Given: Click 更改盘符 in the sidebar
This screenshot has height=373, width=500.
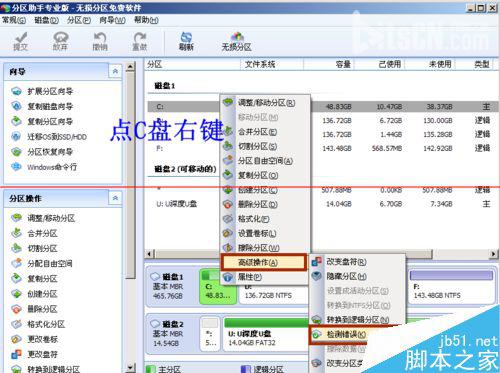Looking at the screenshot, I should pos(42,354).
